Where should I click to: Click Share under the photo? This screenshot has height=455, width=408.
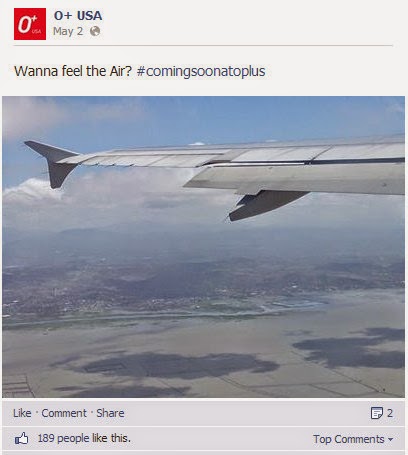(x=110, y=413)
